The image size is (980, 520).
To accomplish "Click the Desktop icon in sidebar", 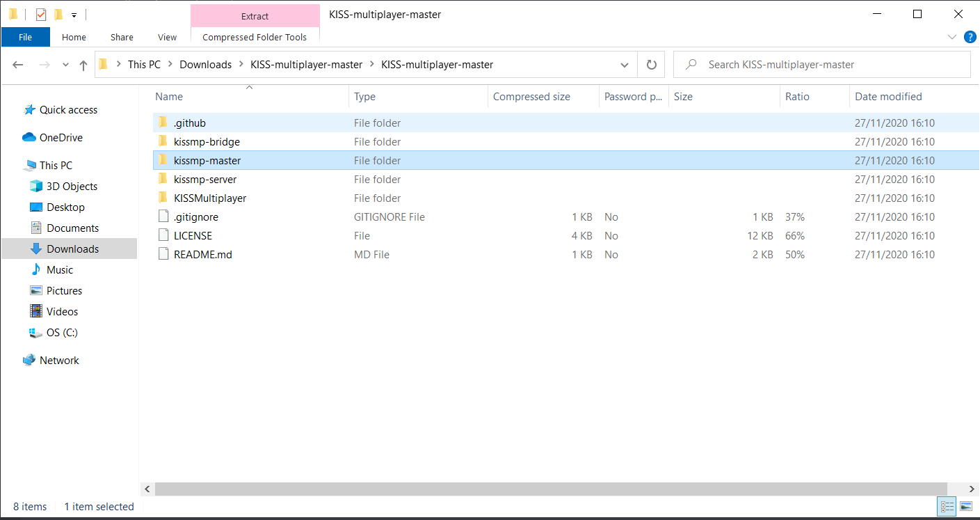I will (x=36, y=207).
